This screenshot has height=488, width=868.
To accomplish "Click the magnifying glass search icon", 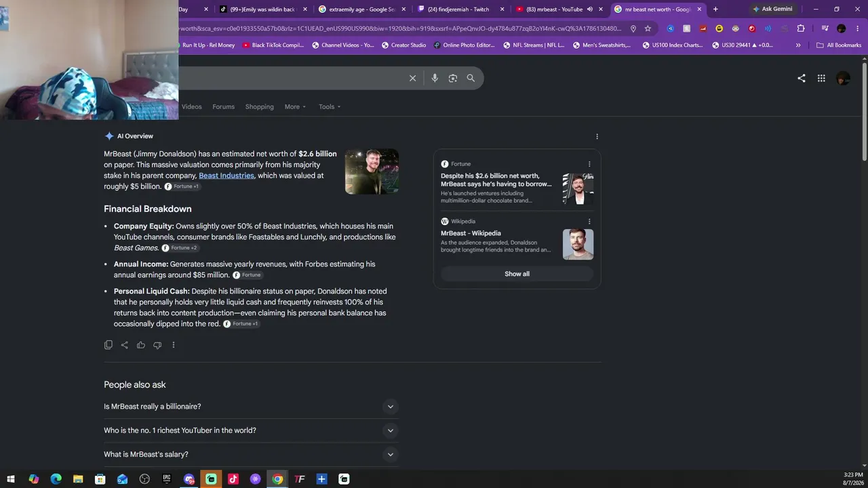I will [x=471, y=78].
